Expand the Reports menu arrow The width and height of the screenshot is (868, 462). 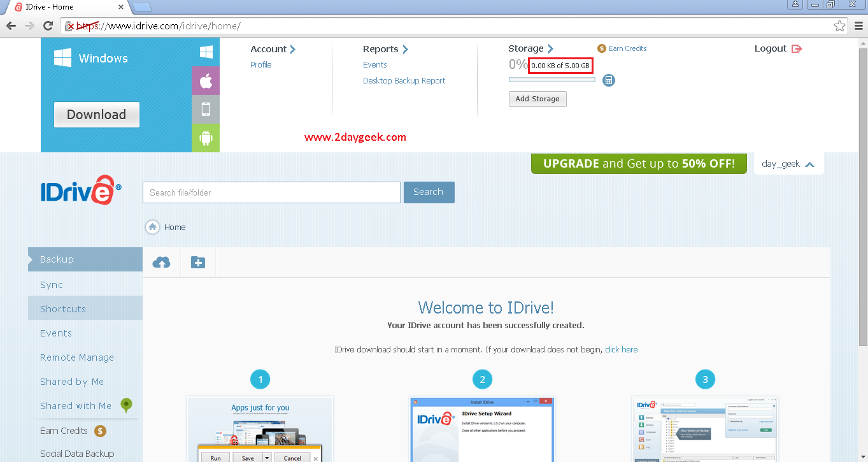[x=405, y=49]
